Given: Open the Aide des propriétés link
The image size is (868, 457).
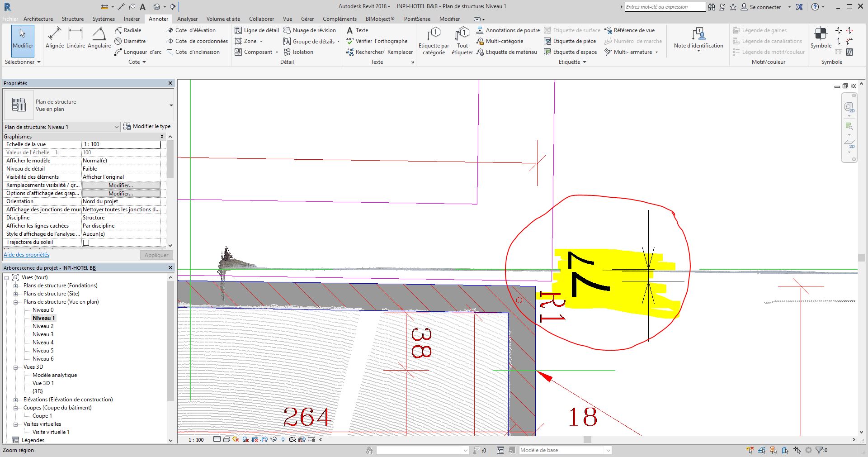Looking at the screenshot, I should pyautogui.click(x=26, y=255).
